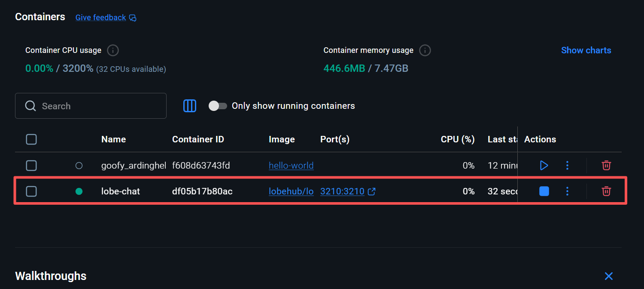Click memory usage info icon
644x289 pixels.
click(425, 50)
